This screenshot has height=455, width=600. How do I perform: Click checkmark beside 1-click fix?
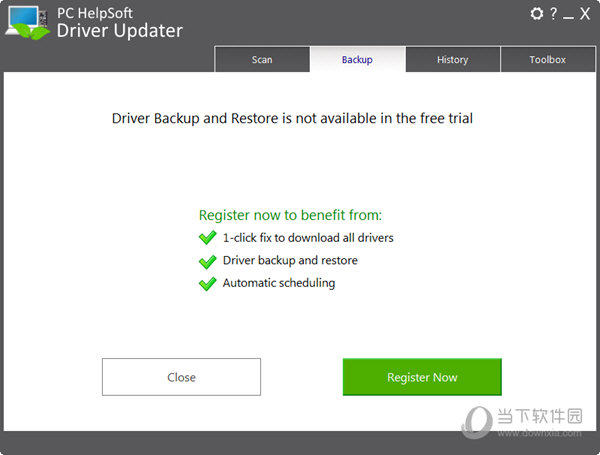[208, 238]
